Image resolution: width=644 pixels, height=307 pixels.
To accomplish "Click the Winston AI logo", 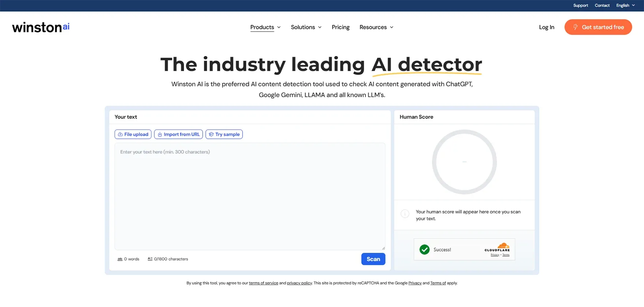I will pos(41,27).
